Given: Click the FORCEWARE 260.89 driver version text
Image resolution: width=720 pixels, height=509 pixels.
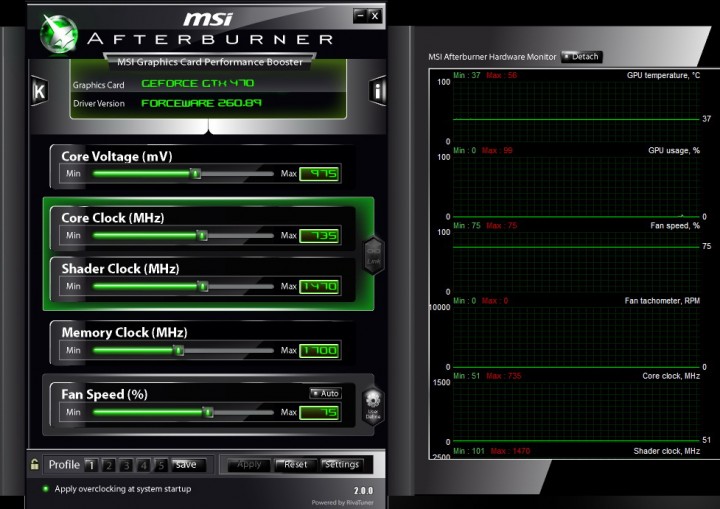Looking at the screenshot, I should click(201, 102).
